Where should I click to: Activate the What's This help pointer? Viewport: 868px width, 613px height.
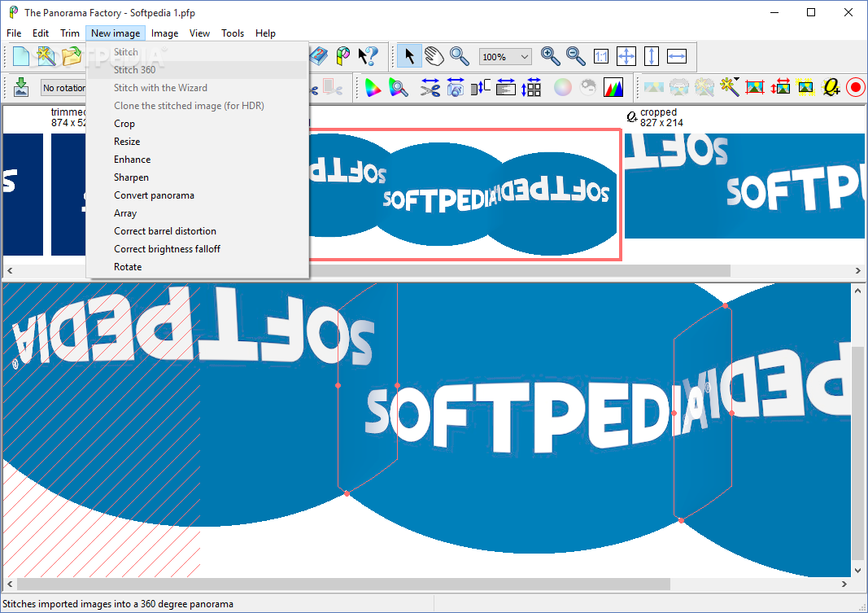(369, 56)
